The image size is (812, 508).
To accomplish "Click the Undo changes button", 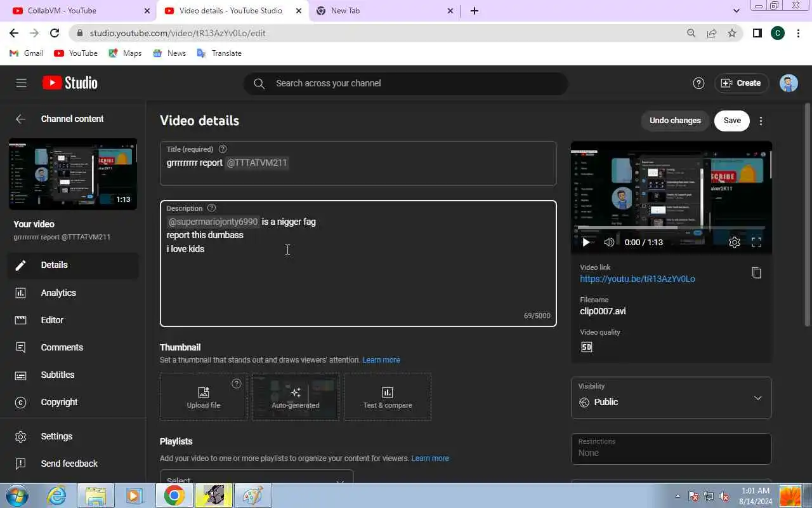I will 675,121.
